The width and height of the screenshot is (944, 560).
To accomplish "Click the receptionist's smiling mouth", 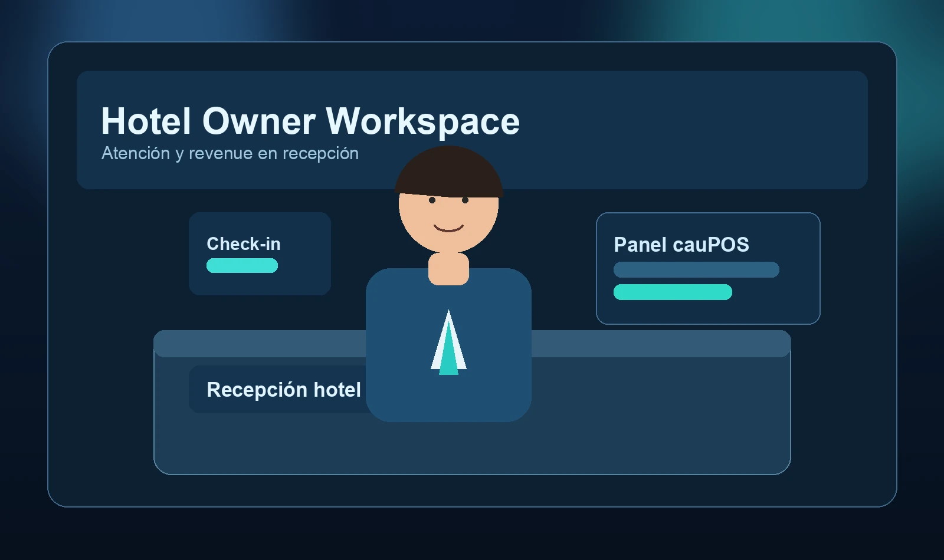I will click(x=448, y=229).
